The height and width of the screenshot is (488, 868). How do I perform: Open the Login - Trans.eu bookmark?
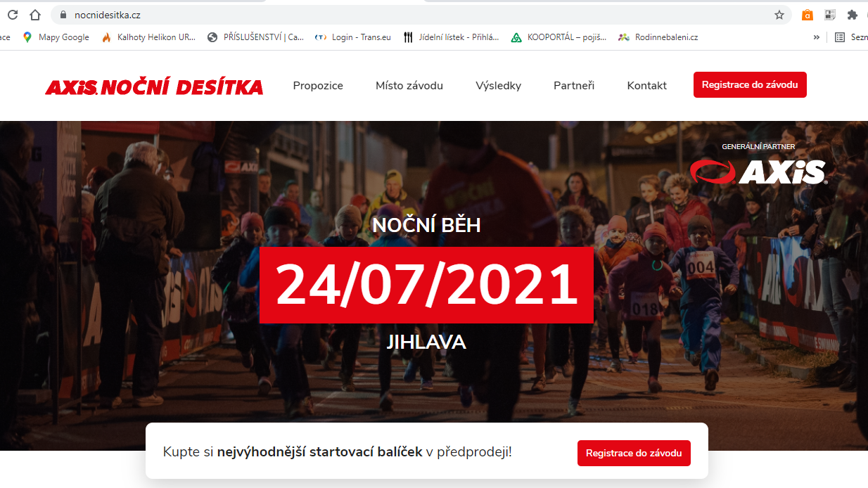click(x=353, y=37)
